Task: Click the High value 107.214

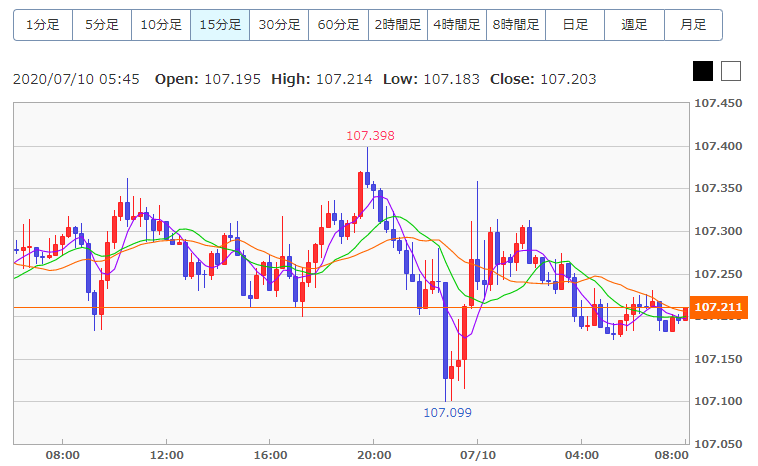Action: point(344,79)
